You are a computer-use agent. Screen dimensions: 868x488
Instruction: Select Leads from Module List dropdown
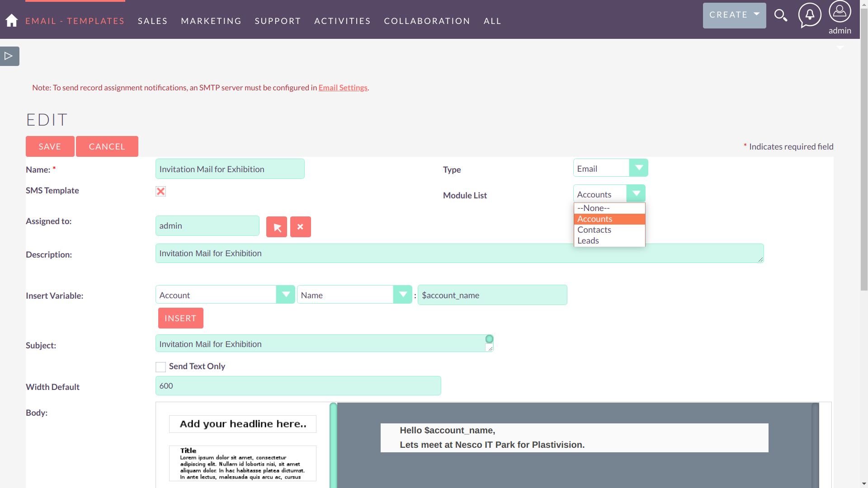coord(588,240)
